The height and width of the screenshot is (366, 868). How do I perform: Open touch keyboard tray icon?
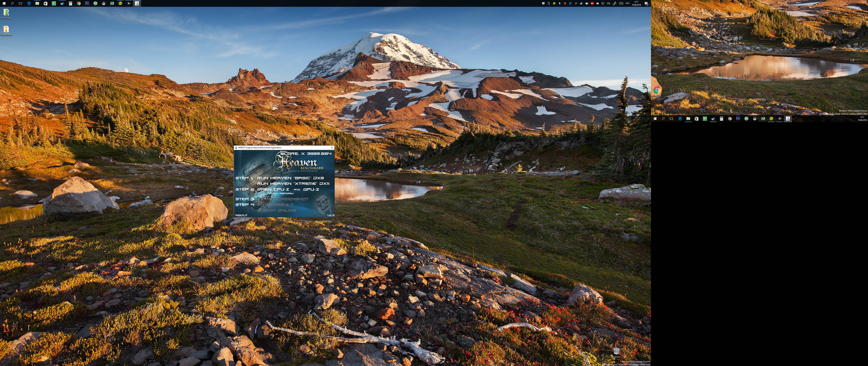pyautogui.click(x=621, y=3)
